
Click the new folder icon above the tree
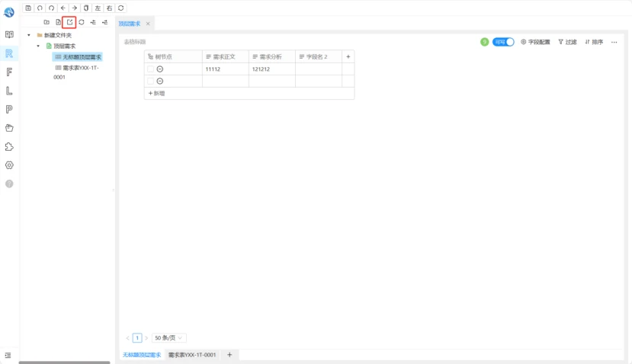[x=47, y=22]
